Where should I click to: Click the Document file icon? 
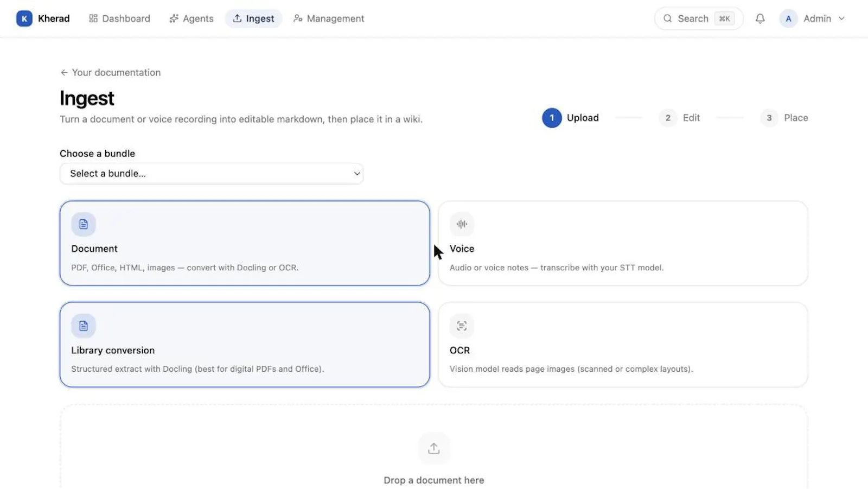click(x=84, y=224)
